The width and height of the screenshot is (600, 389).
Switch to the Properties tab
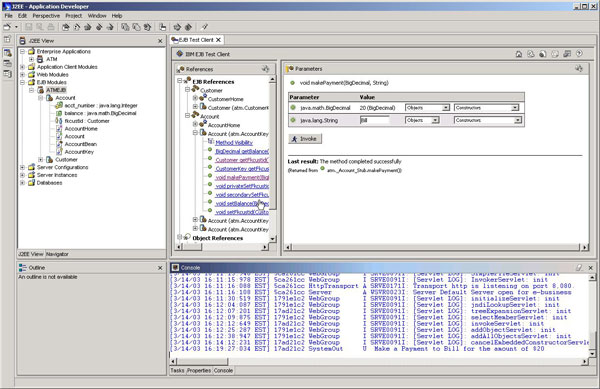tap(199, 371)
